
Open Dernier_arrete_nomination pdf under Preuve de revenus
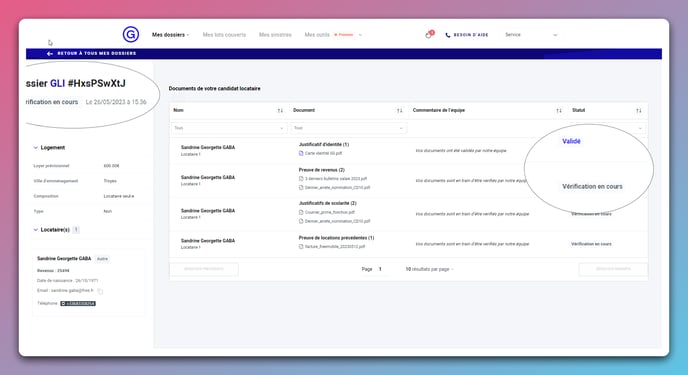click(x=337, y=187)
